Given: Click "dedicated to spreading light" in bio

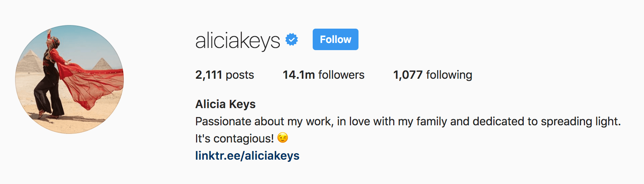Looking at the screenshot, I should point(546,122).
